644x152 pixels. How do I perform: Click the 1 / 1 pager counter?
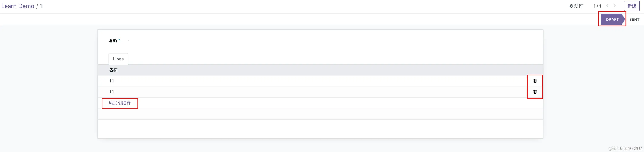597,6
